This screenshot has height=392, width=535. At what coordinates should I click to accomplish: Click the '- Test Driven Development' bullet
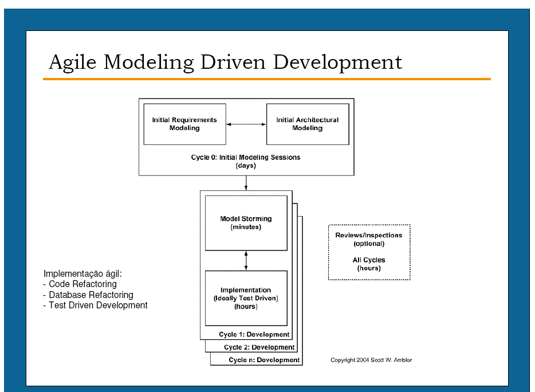[x=95, y=305]
